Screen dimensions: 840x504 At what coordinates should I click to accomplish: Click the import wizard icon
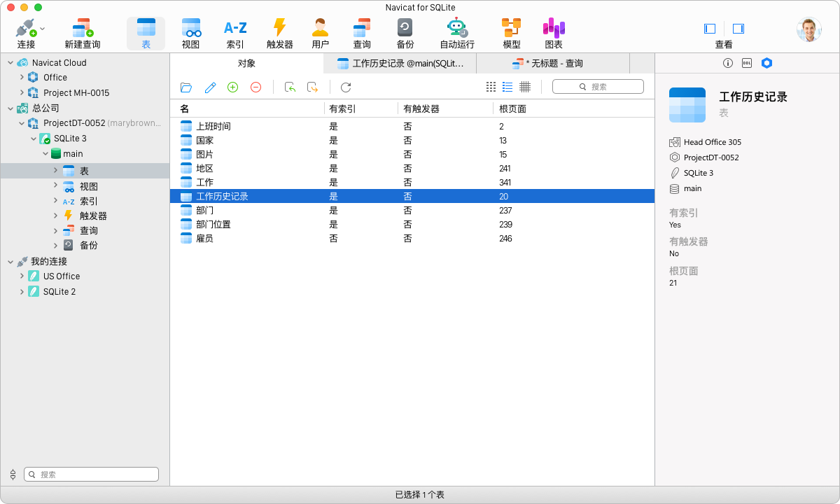[x=290, y=87]
